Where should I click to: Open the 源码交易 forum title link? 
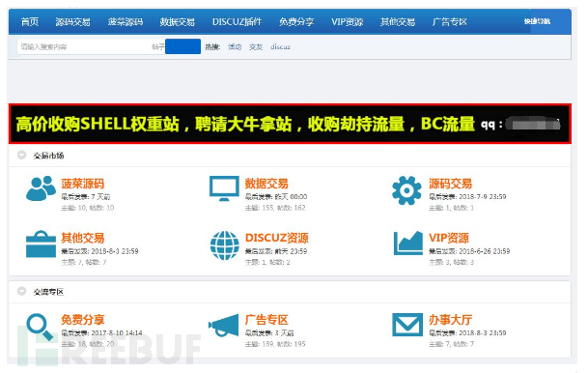pos(450,184)
